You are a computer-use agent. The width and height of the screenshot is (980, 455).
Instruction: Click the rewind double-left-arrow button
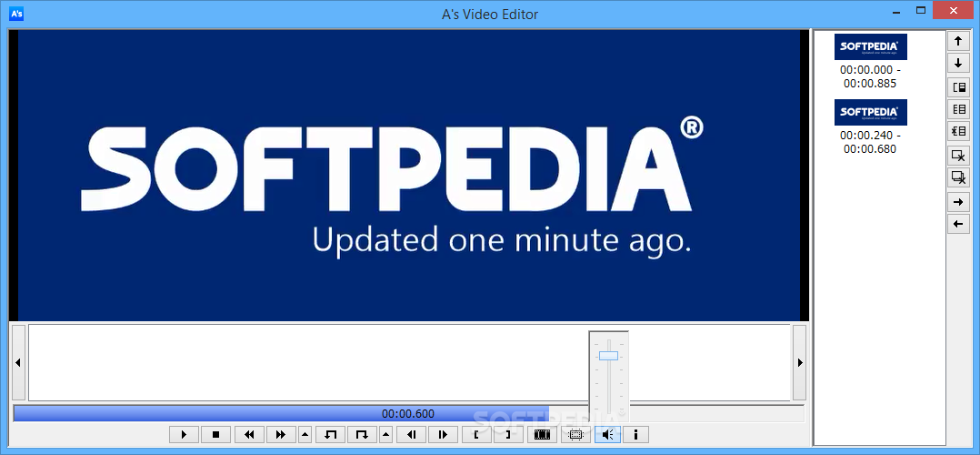249,434
